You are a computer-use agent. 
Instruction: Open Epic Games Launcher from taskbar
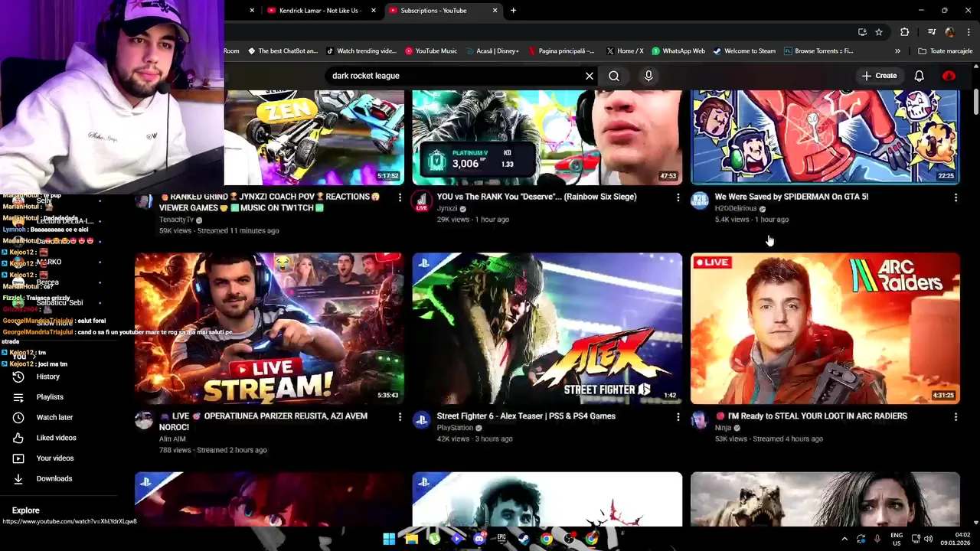[x=501, y=539]
